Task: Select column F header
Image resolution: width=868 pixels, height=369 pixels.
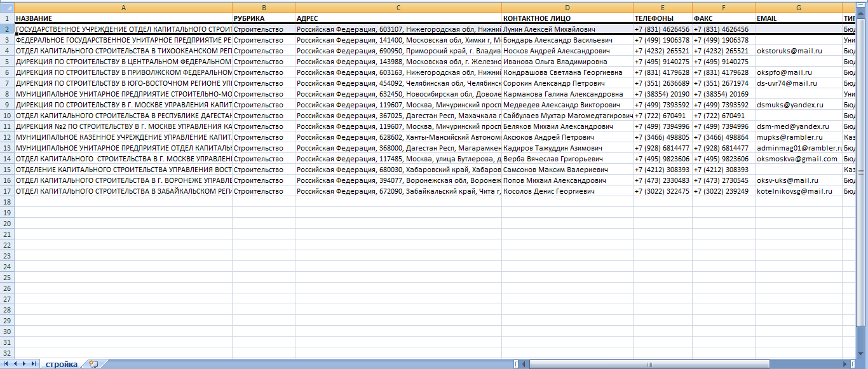Action: [723, 8]
